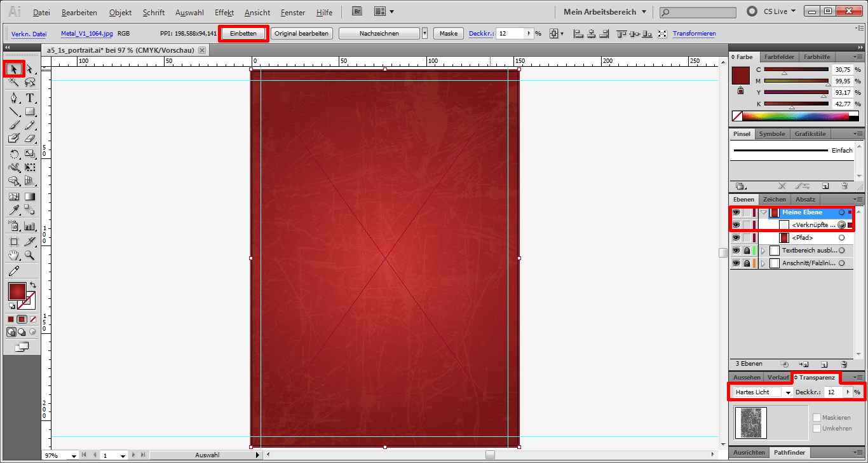Select the Selection tool arrow
Screen dimensions: 868x463
14,68
